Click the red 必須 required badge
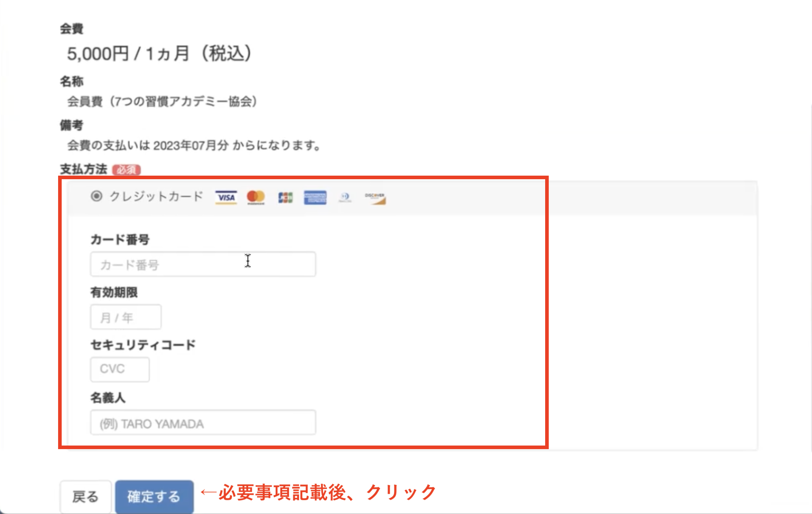 [x=126, y=170]
